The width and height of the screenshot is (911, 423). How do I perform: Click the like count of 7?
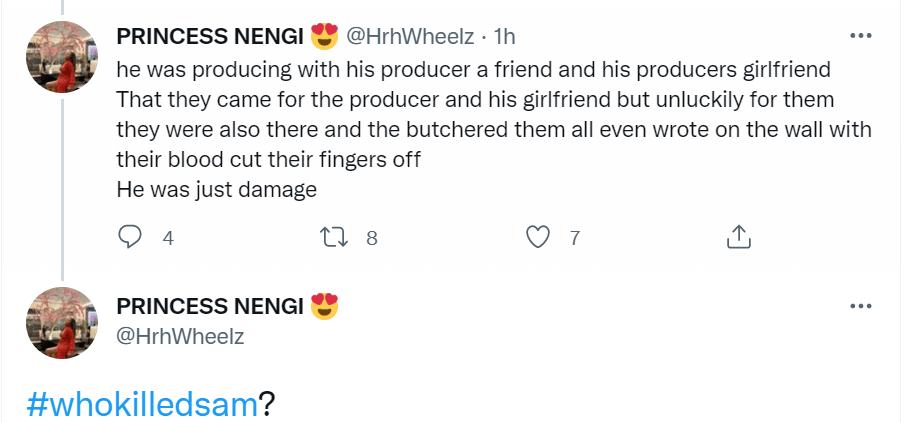pos(574,238)
